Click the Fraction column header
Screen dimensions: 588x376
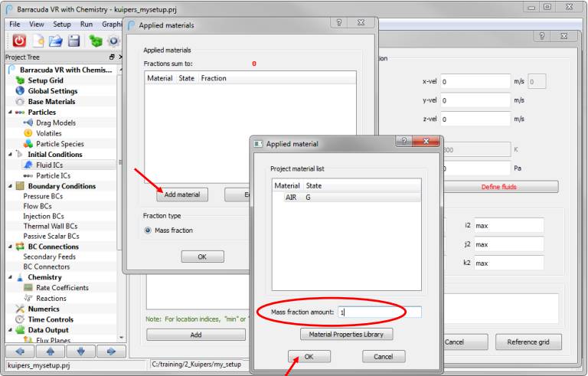pos(214,78)
